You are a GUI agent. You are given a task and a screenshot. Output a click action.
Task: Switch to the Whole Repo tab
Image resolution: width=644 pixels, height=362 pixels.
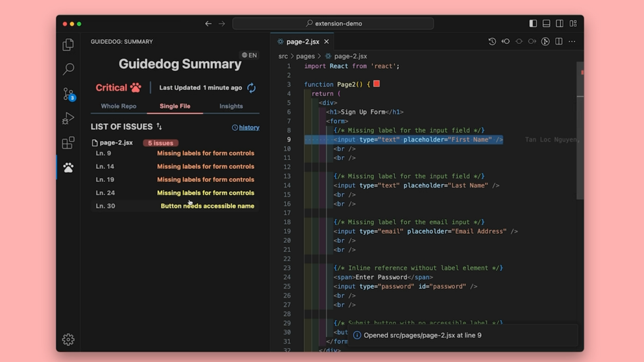(x=119, y=106)
